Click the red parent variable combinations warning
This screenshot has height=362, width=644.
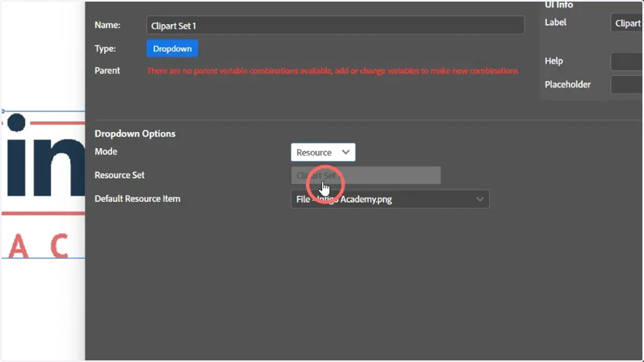tap(333, 71)
